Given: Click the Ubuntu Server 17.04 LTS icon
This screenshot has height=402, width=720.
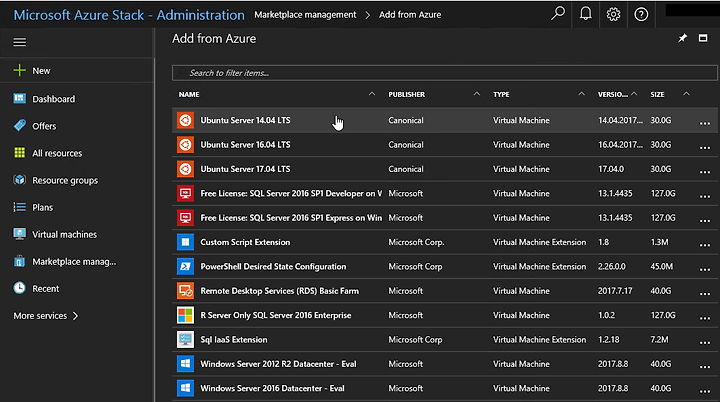Looking at the screenshot, I should [186, 169].
